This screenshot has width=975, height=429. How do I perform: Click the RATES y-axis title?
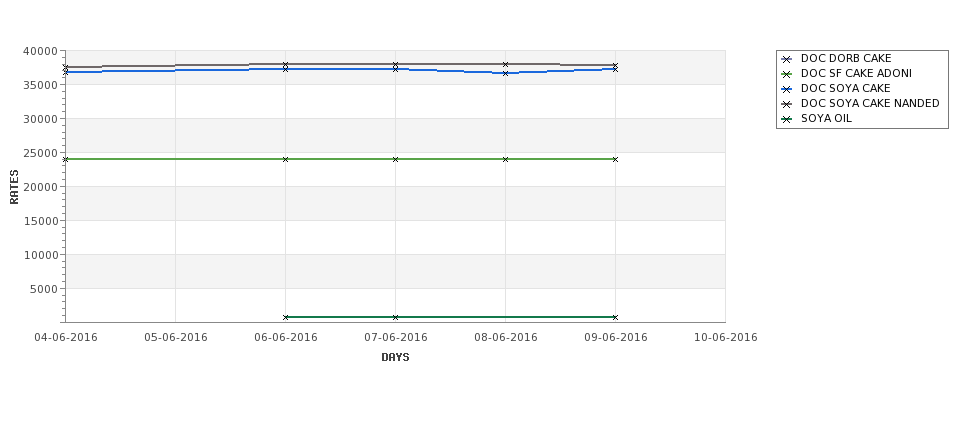click(x=14, y=187)
